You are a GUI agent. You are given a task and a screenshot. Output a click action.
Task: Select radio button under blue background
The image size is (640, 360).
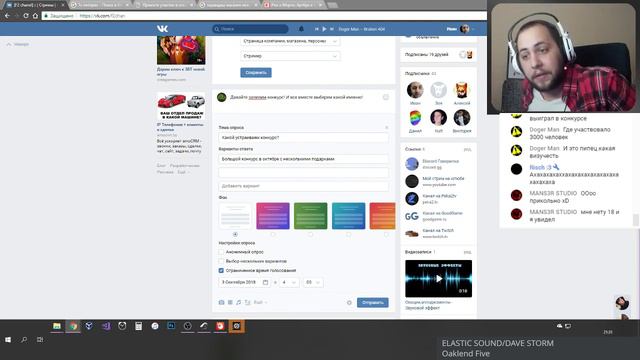coord(349,234)
